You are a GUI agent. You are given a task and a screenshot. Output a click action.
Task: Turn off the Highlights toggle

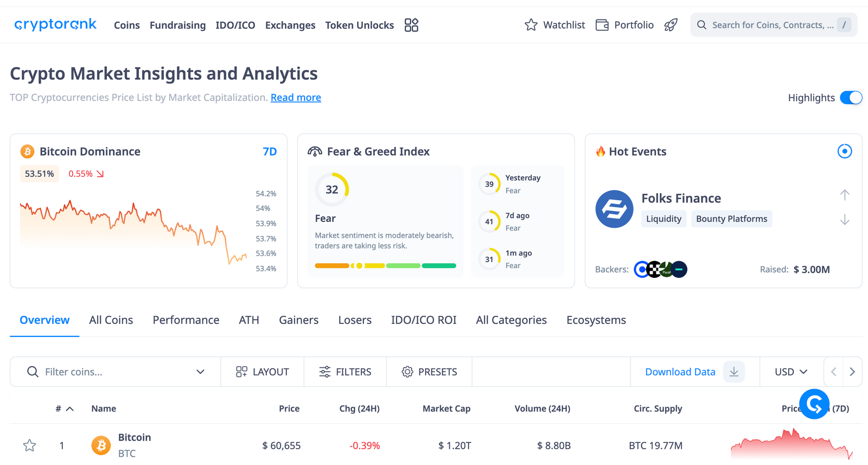click(x=851, y=98)
